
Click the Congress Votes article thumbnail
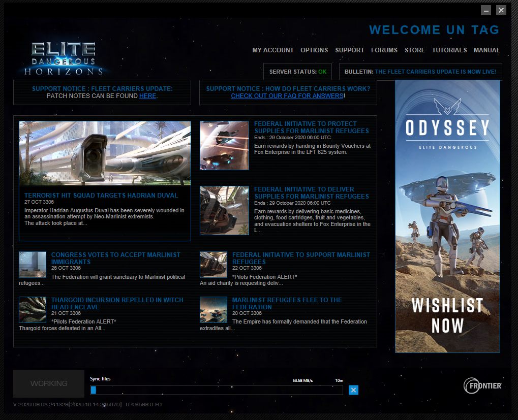pyautogui.click(x=33, y=265)
